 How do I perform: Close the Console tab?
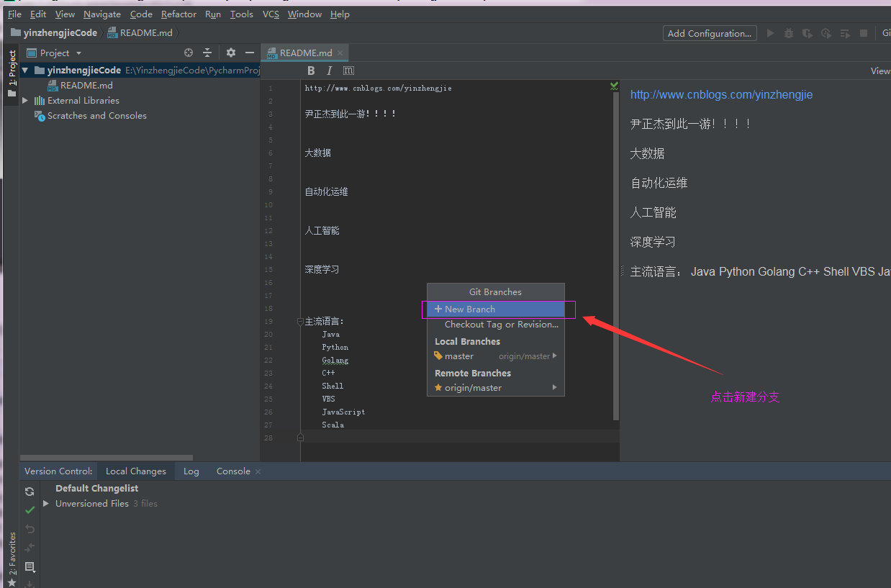point(258,471)
